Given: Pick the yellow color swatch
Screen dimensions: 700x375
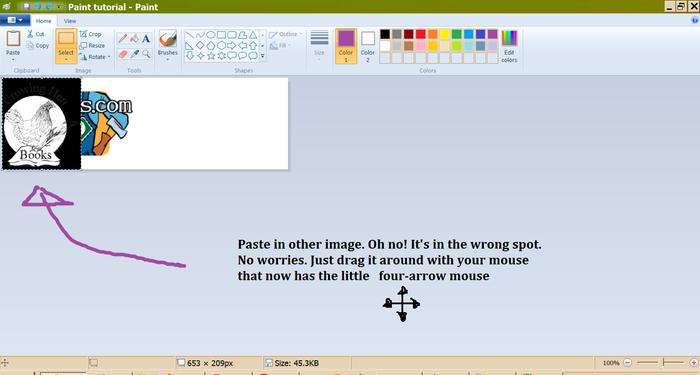Looking at the screenshot, I should 445,34.
